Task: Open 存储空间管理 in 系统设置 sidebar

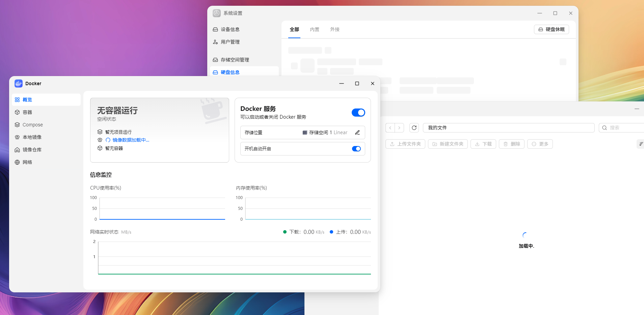Action: coord(244,60)
